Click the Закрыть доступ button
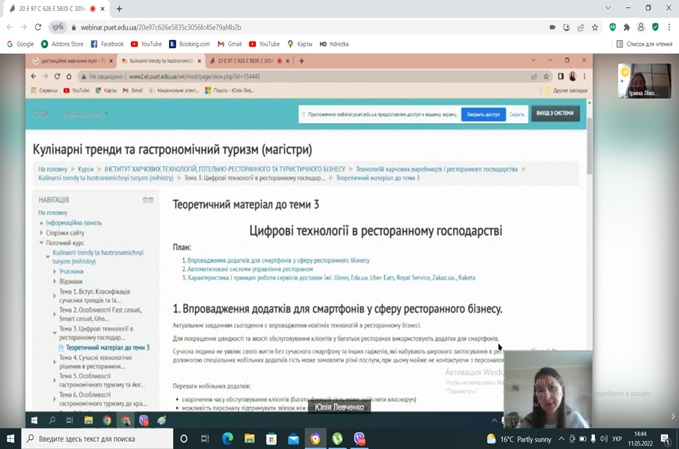Viewport: 679px width, 449px height. (483, 114)
